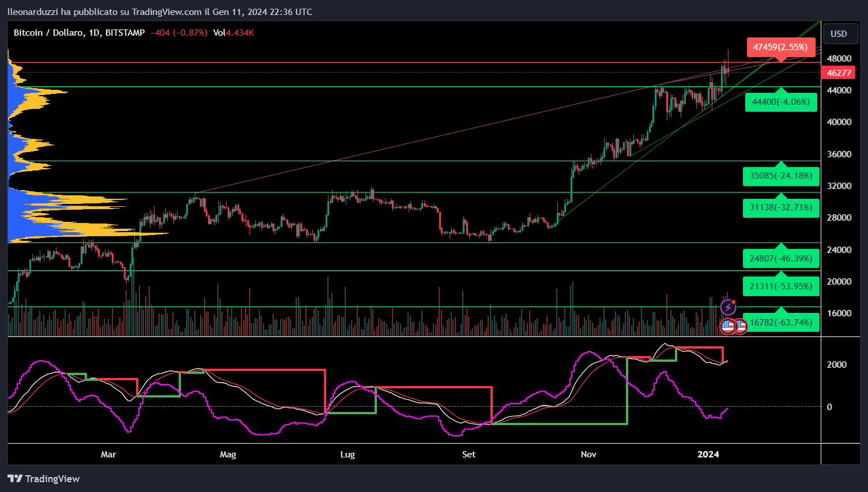Click the green 21311(-53.95%) level label
The image size is (868, 492).
(781, 286)
